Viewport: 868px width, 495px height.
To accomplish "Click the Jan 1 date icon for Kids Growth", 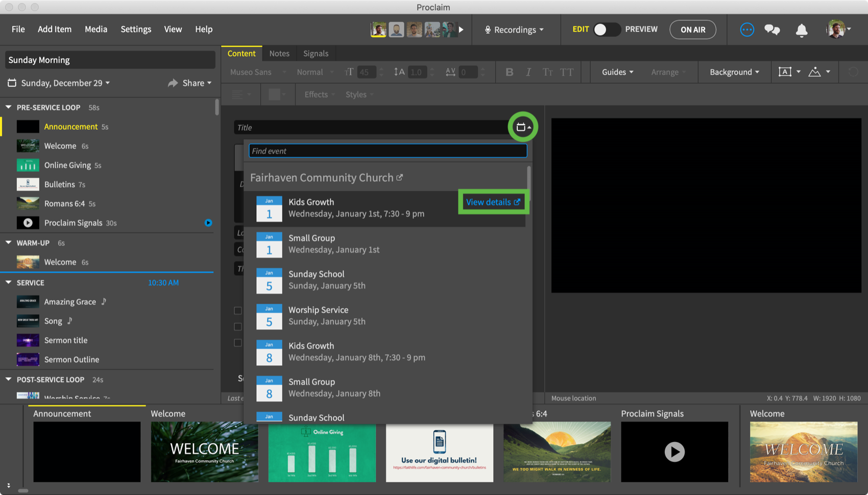I will click(x=269, y=208).
